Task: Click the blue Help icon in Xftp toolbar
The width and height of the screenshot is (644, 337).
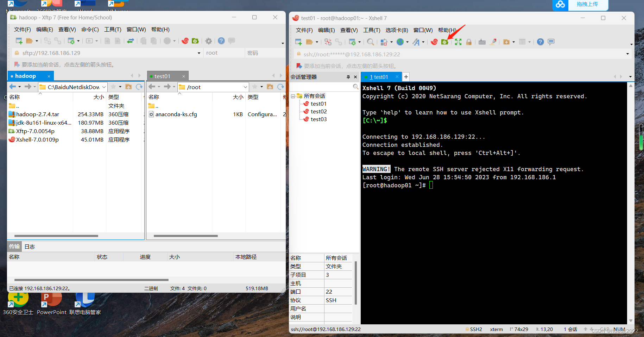Action: (x=221, y=41)
